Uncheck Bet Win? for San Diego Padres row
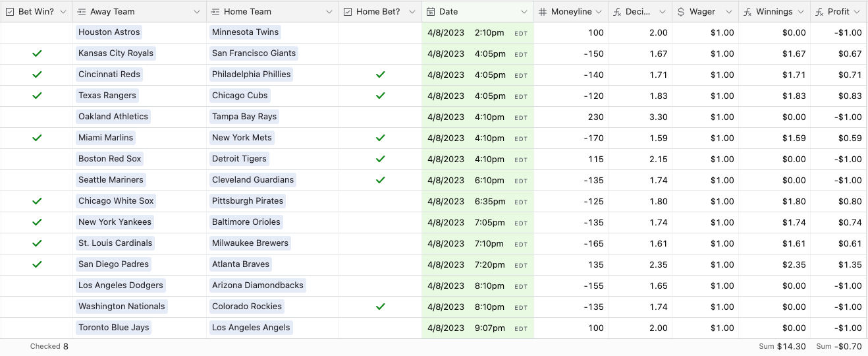Viewport: 868px width, 356px height. [x=37, y=264]
